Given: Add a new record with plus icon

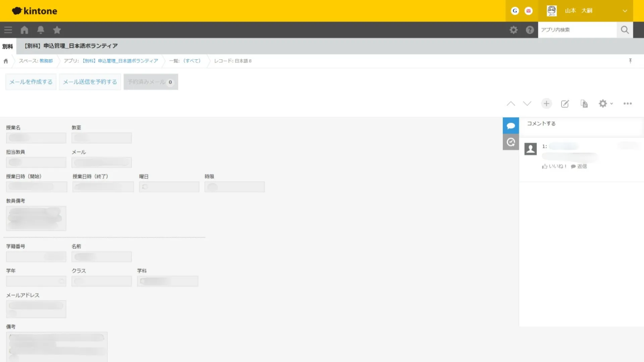Looking at the screenshot, I should [546, 104].
